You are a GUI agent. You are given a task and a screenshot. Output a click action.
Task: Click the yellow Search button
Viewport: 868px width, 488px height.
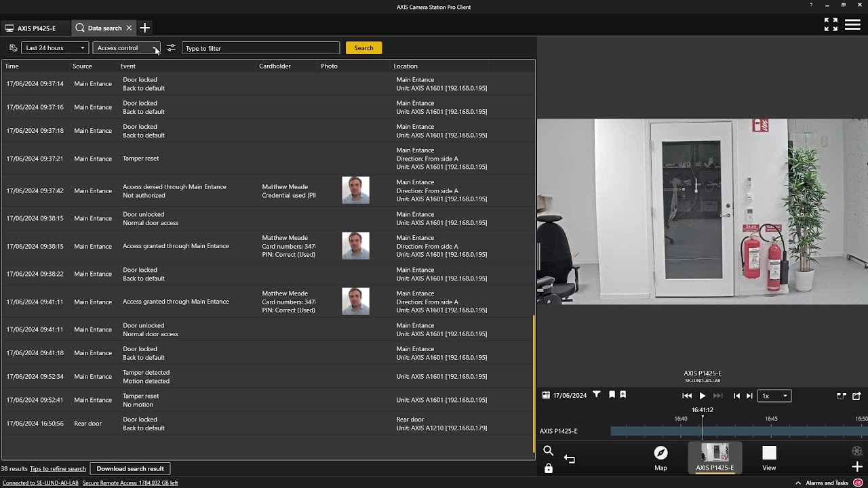pyautogui.click(x=363, y=48)
